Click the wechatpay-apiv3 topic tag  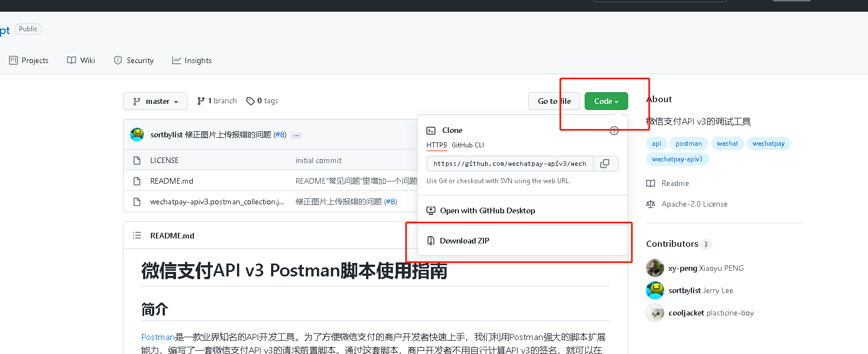[x=677, y=159]
